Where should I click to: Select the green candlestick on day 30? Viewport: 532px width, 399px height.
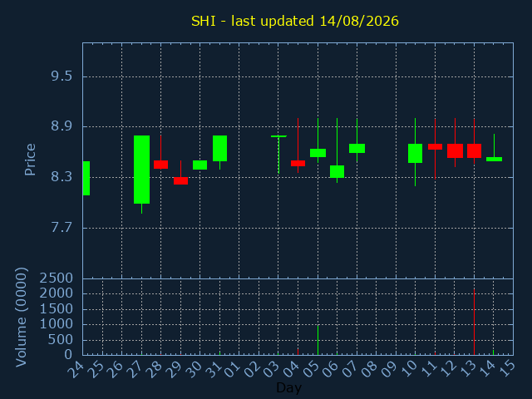199,165
